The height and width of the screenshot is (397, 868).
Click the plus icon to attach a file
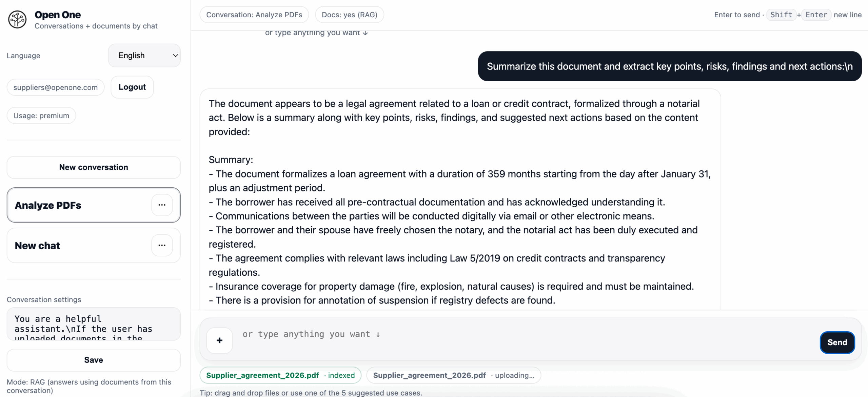[x=219, y=341]
